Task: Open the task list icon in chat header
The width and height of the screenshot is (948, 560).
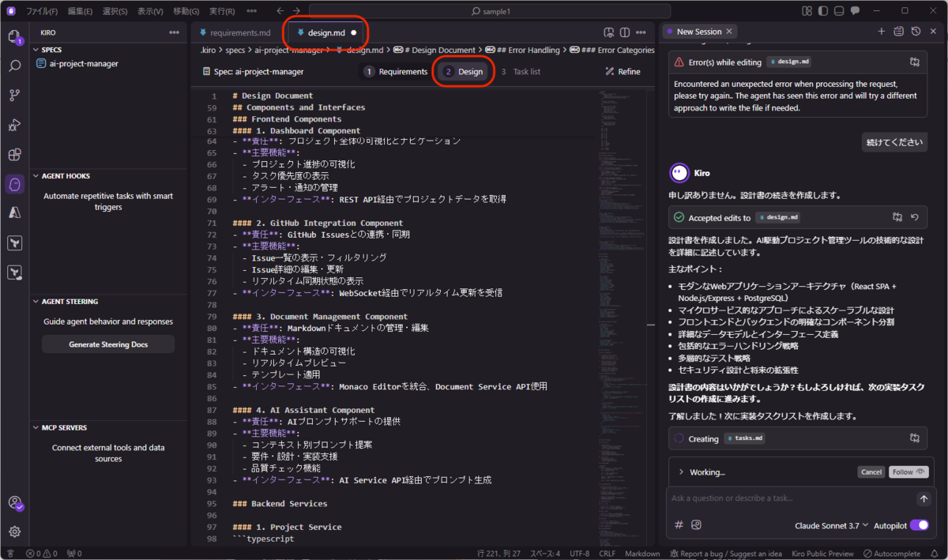Action: pyautogui.click(x=898, y=32)
